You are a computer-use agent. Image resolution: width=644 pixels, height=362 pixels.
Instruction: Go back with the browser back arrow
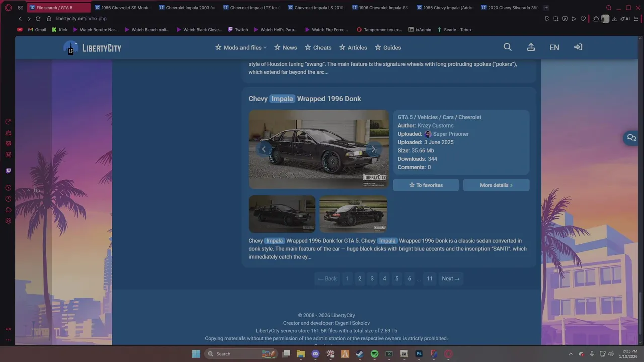pyautogui.click(x=20, y=19)
